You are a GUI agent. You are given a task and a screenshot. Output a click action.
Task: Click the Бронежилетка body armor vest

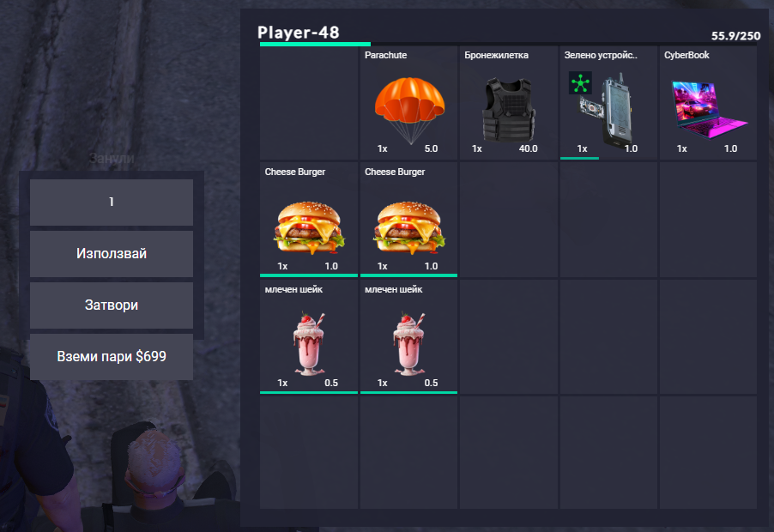(x=509, y=103)
